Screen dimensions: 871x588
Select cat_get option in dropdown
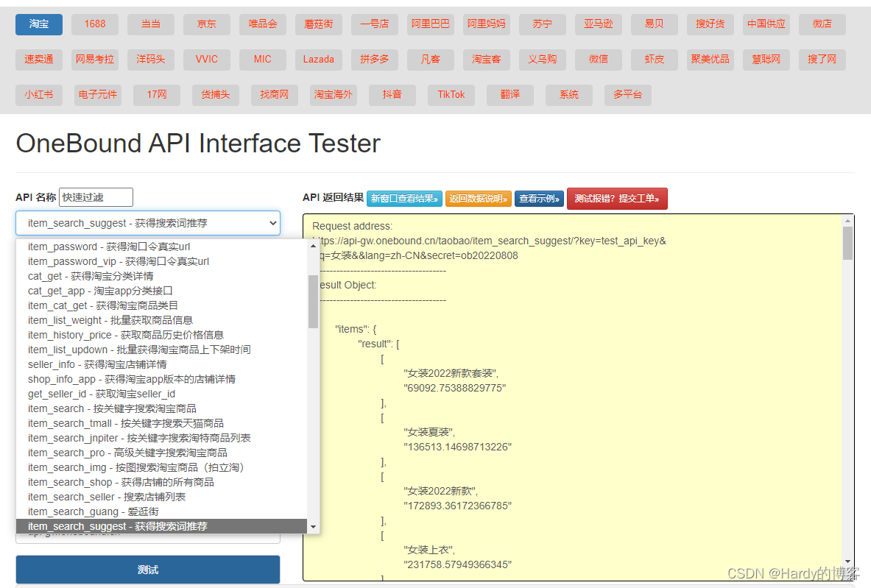[x=162, y=276]
